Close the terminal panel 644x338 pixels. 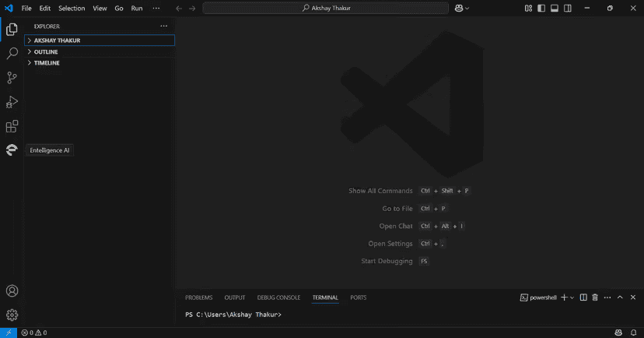[x=633, y=298]
